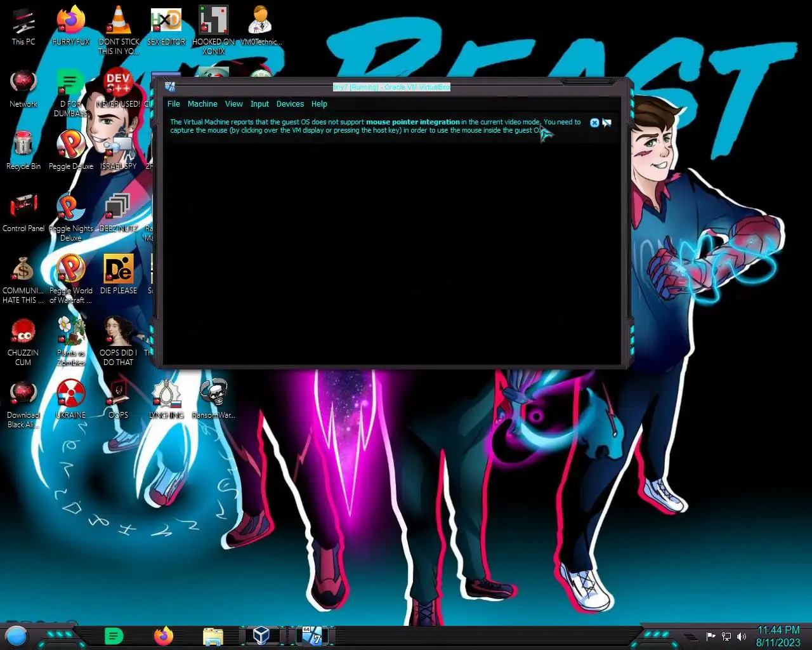The height and width of the screenshot is (650, 812).
Task: Select the red Chuzzle creature icon
Action: point(23,342)
